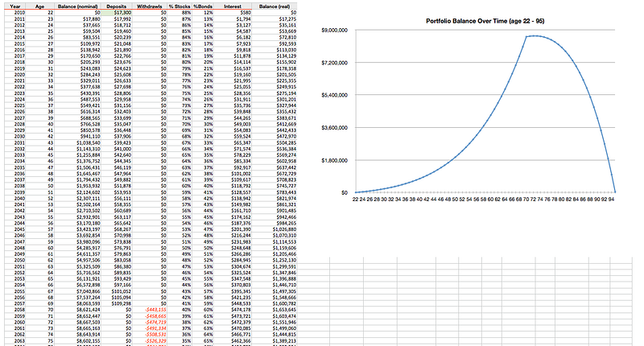
Task: Select the 2040 year cell
Action: tap(14, 198)
